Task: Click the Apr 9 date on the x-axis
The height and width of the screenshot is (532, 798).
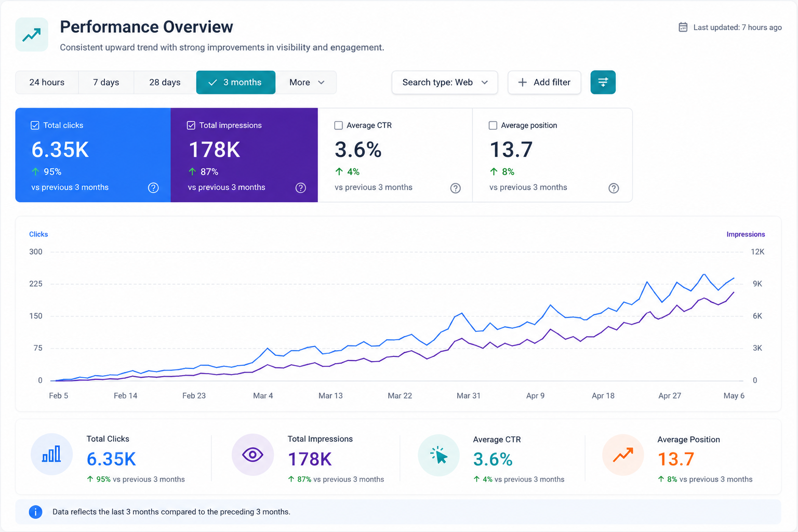Action: [535, 396]
